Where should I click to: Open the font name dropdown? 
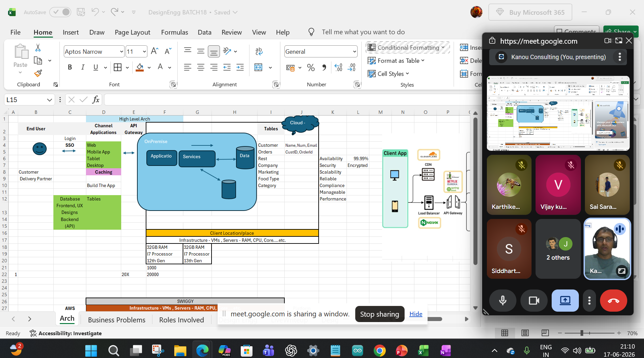(x=122, y=52)
